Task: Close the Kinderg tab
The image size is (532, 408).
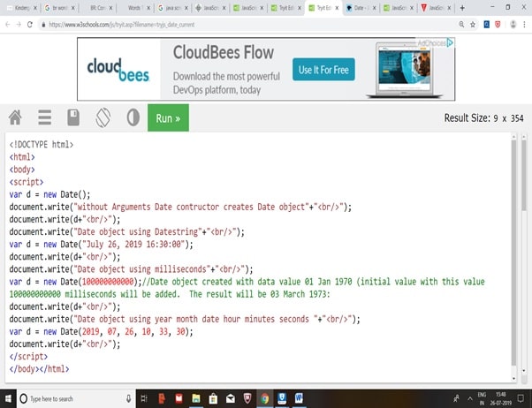Action: pyautogui.click(x=34, y=8)
